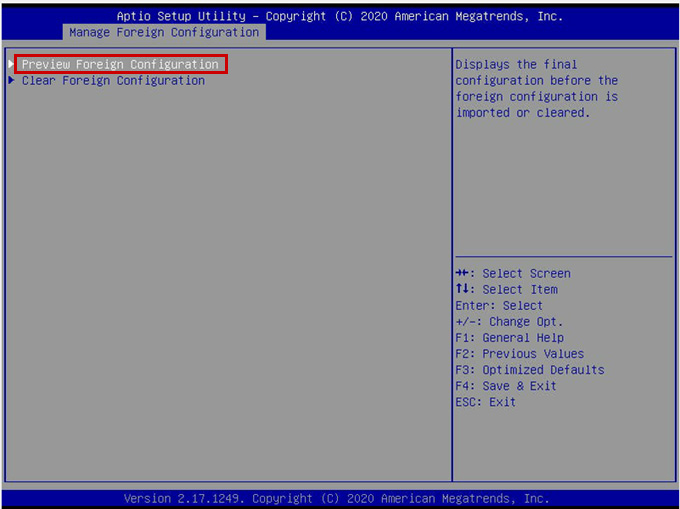680x509 pixels.
Task: Click the Select Screen hint text
Action: (x=526, y=274)
